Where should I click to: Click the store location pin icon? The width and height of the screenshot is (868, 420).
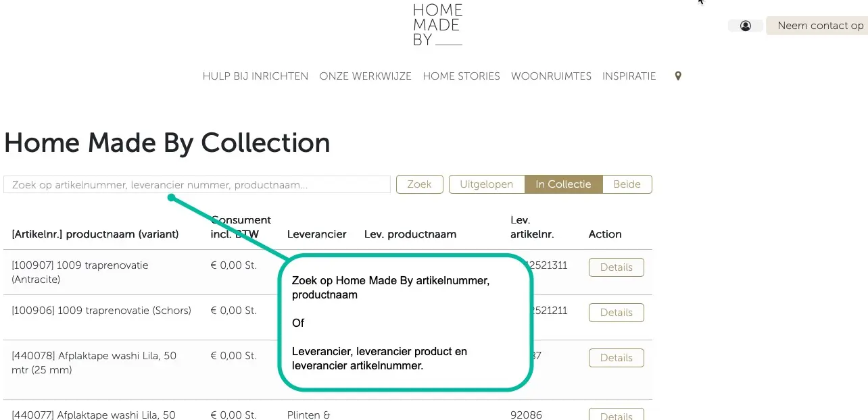(678, 76)
